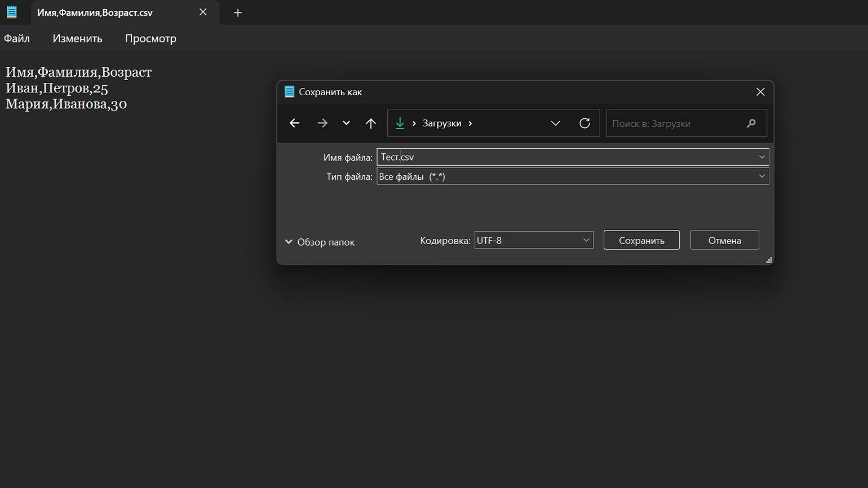Expand chevron after Загрузки breadcrumb
868x488 pixels.
pyautogui.click(x=470, y=123)
